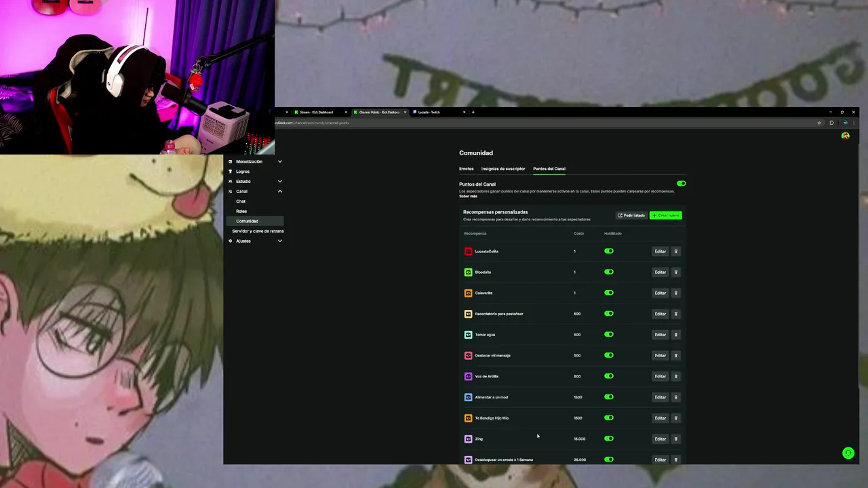Toggle Alimentar a un mod switch
The width and height of the screenshot is (868, 488).
click(x=609, y=397)
